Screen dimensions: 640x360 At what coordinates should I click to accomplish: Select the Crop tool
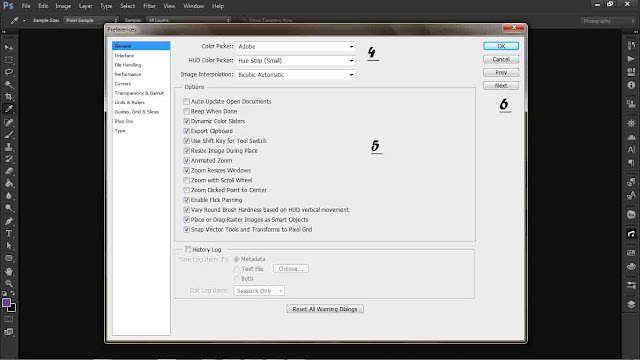tap(9, 97)
